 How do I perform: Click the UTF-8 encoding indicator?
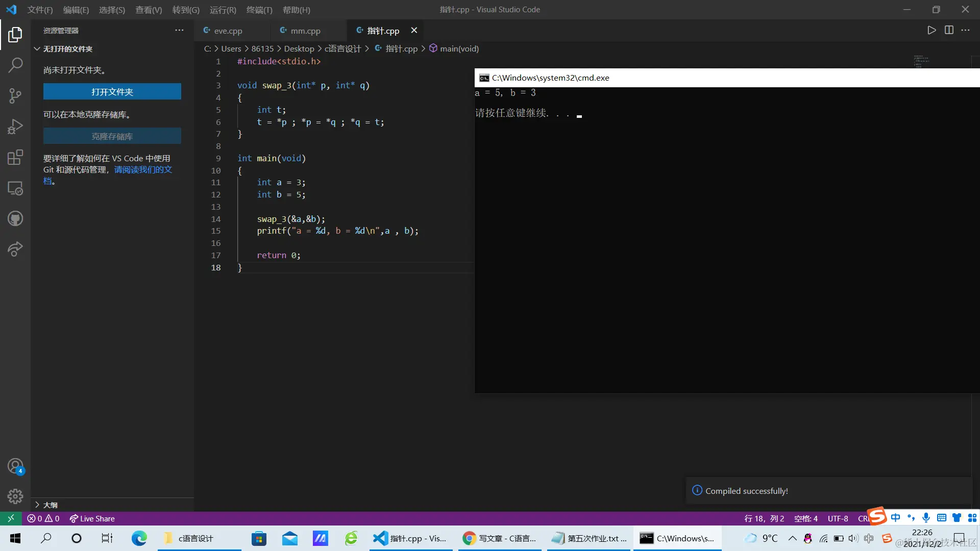tap(838, 518)
